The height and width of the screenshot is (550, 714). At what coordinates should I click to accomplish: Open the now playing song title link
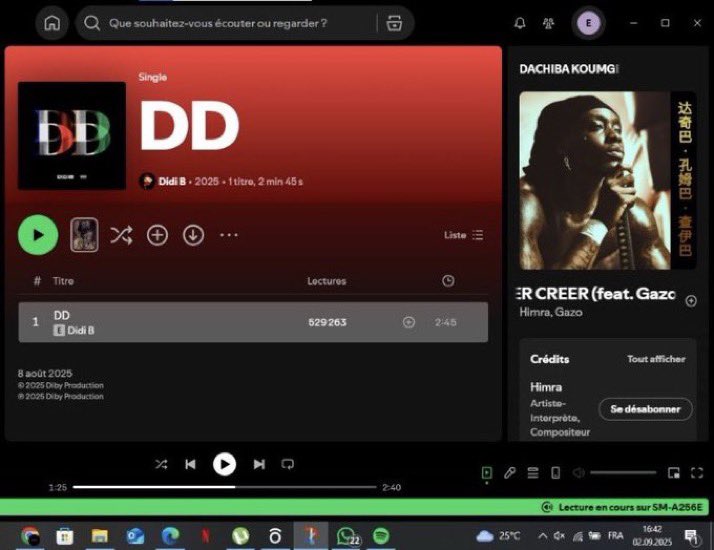[x=596, y=294]
